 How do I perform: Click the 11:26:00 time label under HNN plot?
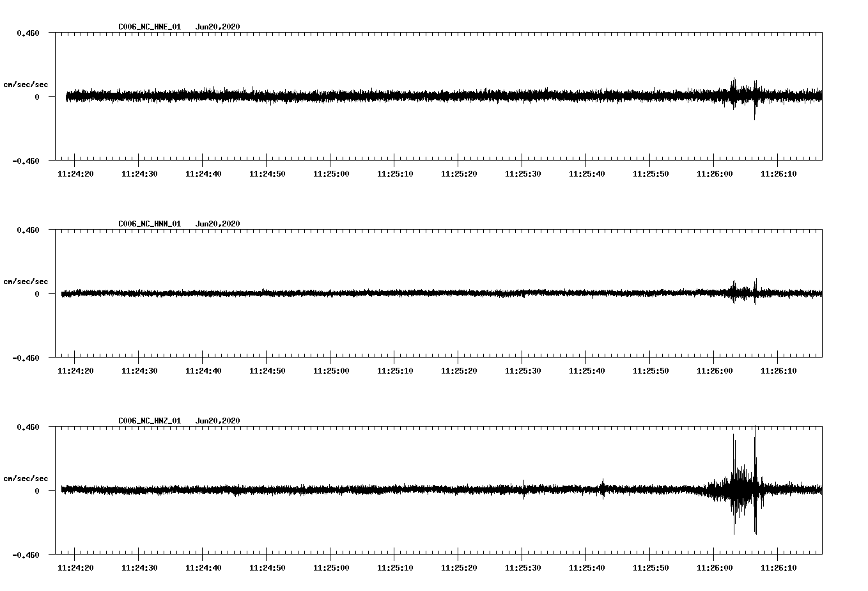coord(715,371)
